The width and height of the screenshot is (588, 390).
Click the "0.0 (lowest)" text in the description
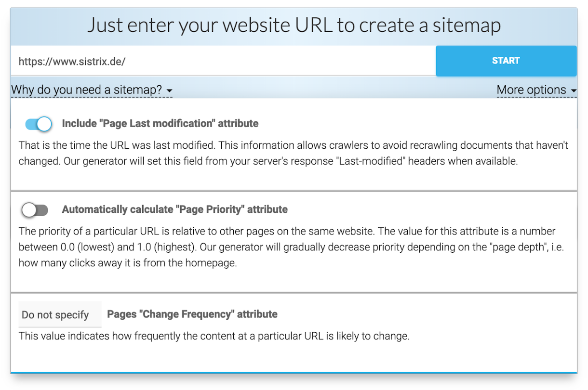click(78, 247)
